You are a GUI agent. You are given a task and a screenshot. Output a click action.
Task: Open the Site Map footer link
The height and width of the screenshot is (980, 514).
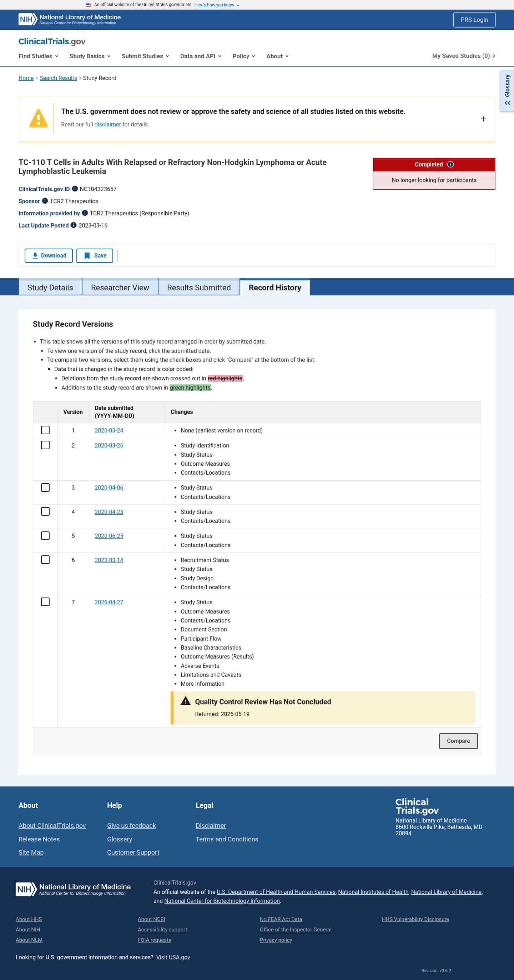[x=31, y=852]
